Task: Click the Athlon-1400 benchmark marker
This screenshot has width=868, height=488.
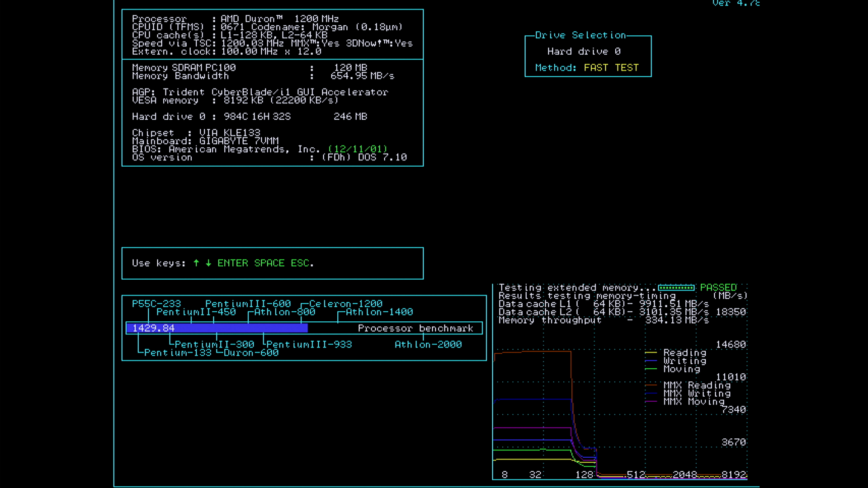Action: pyautogui.click(x=379, y=312)
